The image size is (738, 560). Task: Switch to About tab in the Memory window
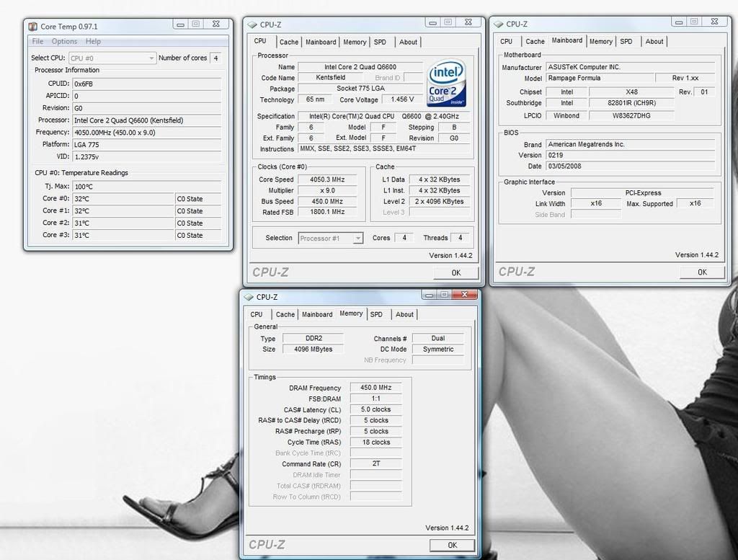point(404,314)
